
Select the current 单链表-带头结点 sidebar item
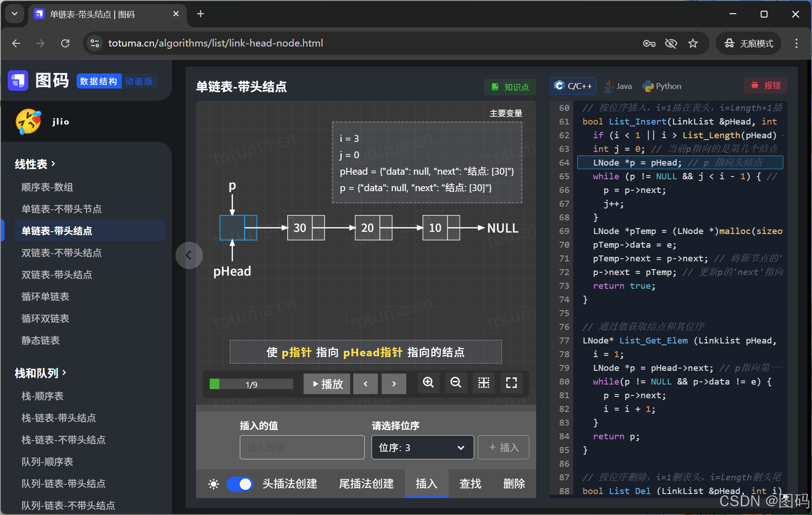90,231
